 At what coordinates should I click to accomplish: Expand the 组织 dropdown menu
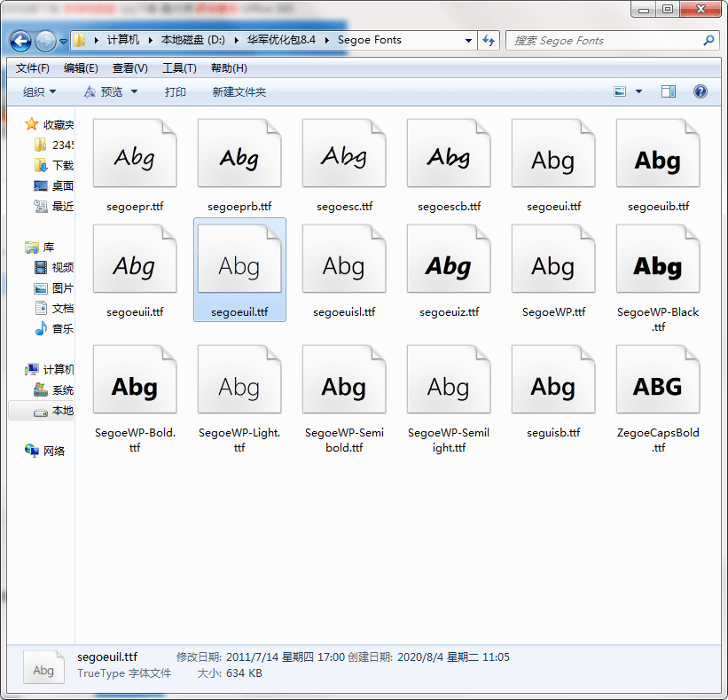pos(40,92)
